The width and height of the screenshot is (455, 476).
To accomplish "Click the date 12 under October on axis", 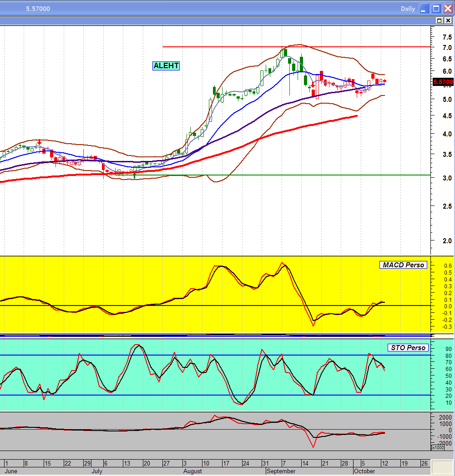I will 385,464.
